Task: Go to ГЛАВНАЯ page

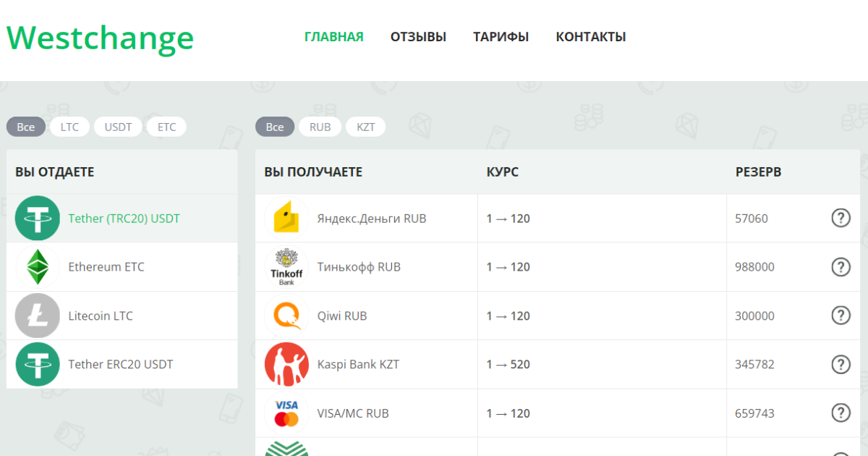Action: click(333, 37)
